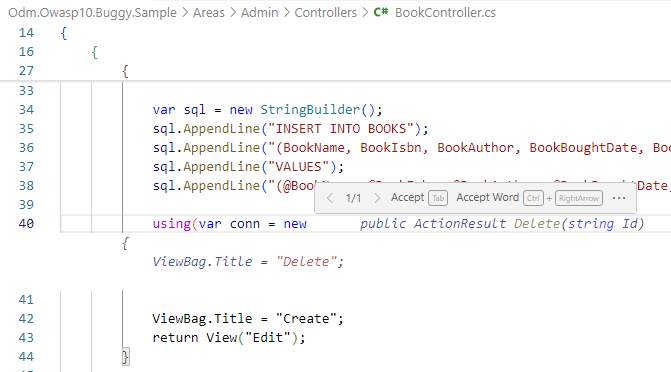This screenshot has width=671, height=372.
Task: Click the Tab key hint icon
Action: tap(438, 198)
